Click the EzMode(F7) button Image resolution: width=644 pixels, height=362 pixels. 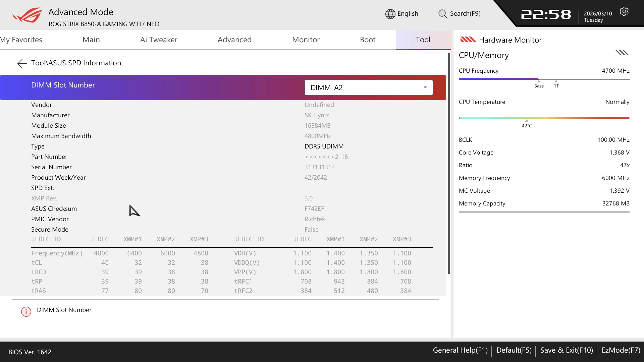[x=621, y=350]
